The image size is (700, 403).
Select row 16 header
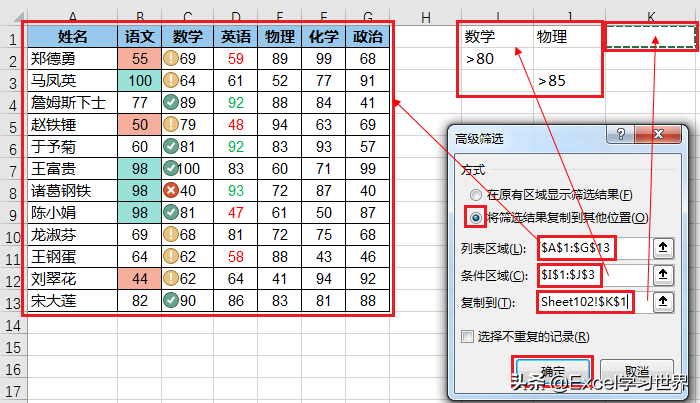tap(13, 370)
